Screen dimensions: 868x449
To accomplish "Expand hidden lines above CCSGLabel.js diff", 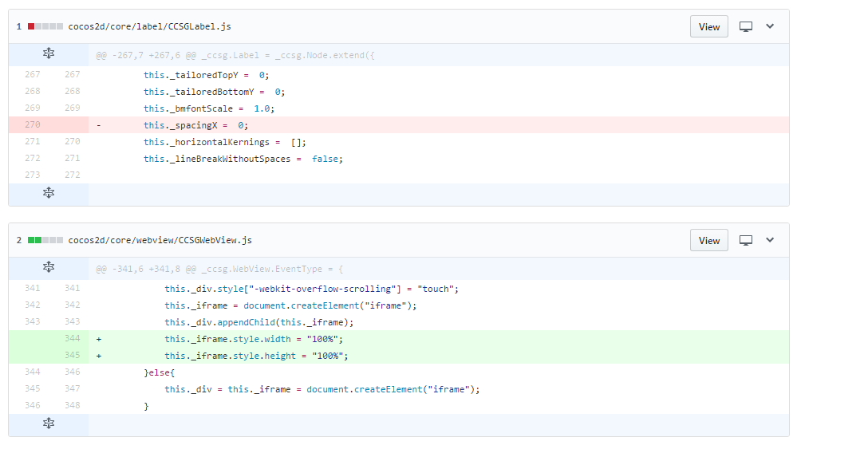I will tap(48, 54).
